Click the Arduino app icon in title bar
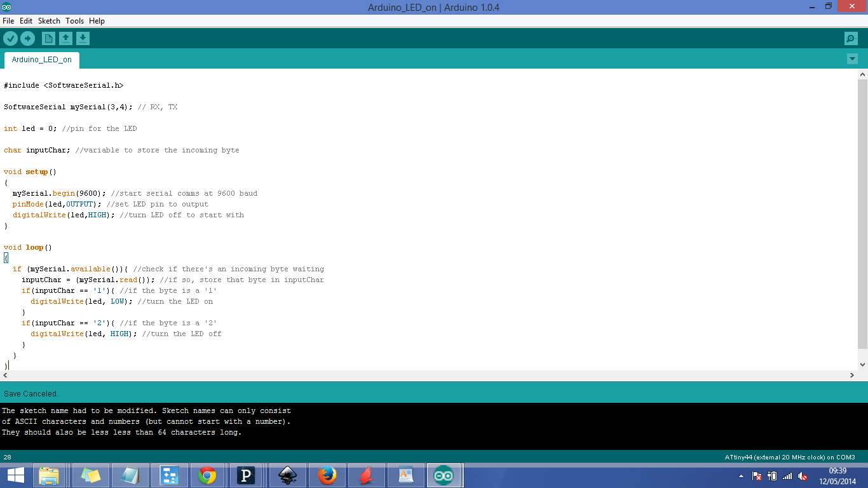The image size is (868, 488). (x=7, y=7)
